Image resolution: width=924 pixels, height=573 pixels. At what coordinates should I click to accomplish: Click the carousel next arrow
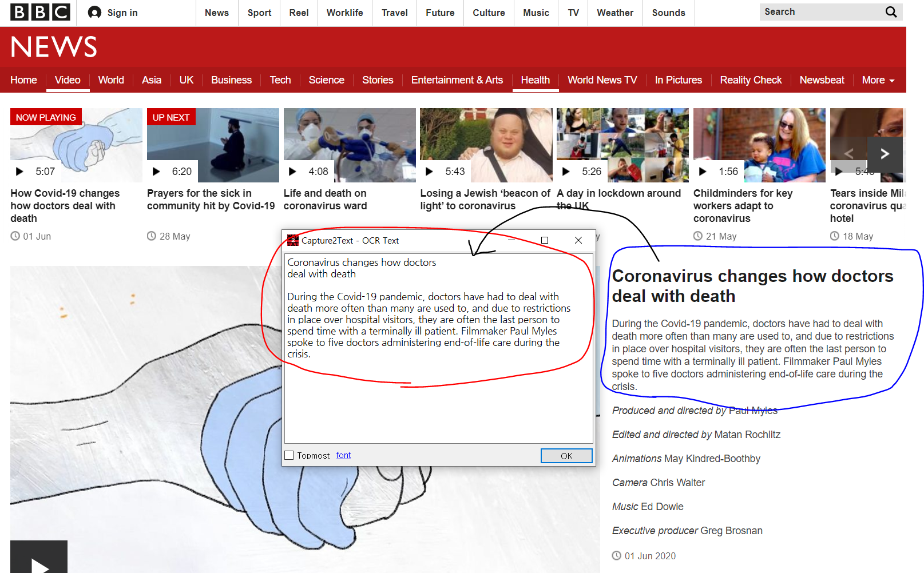[x=885, y=154]
